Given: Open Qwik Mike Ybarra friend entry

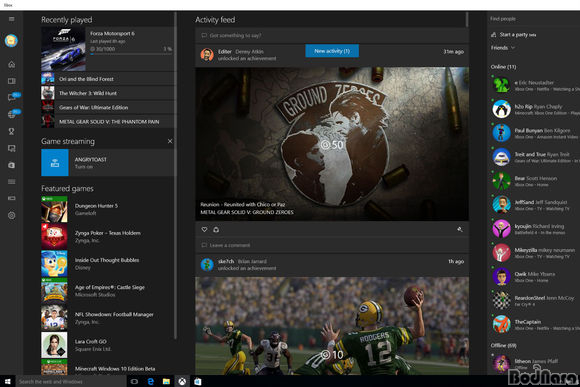Looking at the screenshot, I should (x=535, y=276).
